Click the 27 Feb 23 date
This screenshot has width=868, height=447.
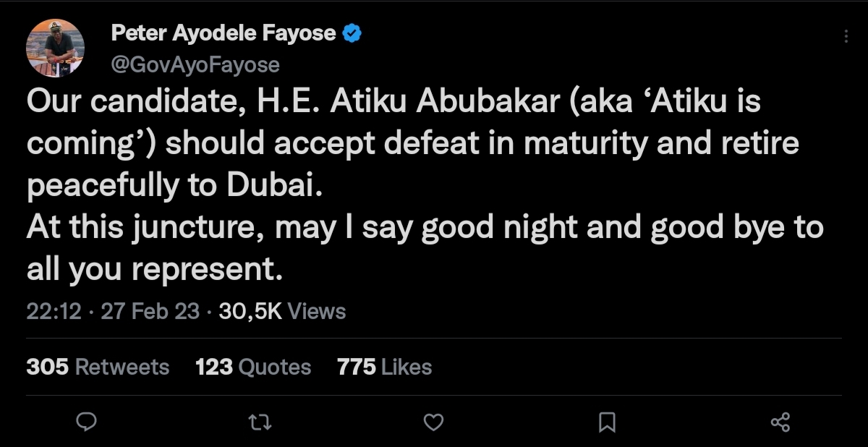(150, 312)
